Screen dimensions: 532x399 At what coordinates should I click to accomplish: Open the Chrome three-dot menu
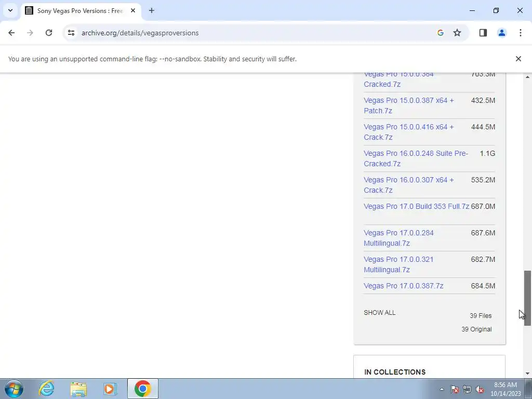521,33
